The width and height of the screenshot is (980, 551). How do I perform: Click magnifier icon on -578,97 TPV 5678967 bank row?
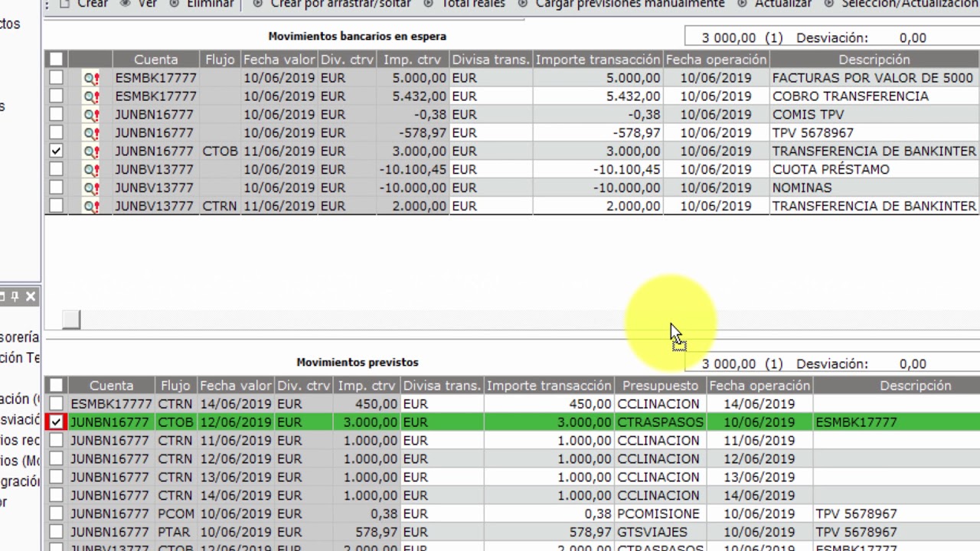[x=91, y=133]
